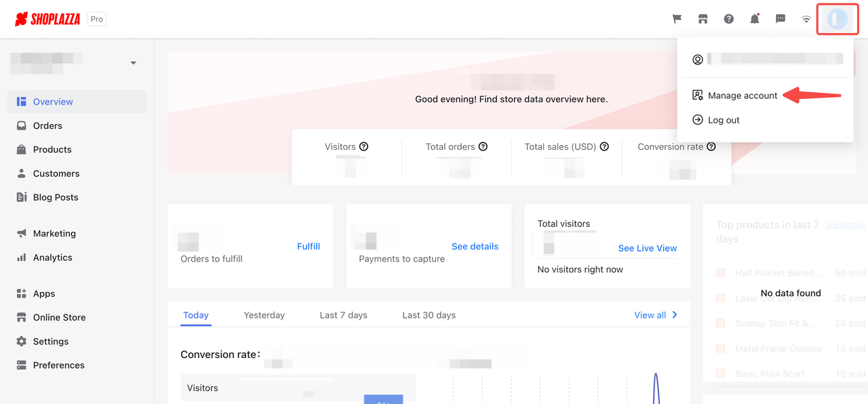Click the wifi signal icon in header

[x=806, y=19]
